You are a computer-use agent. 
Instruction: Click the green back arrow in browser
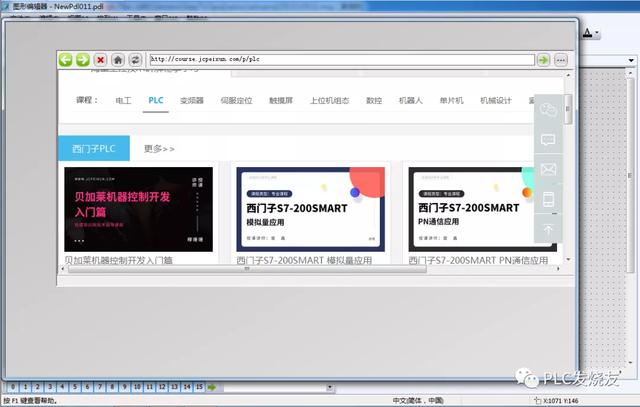pyautogui.click(x=66, y=60)
